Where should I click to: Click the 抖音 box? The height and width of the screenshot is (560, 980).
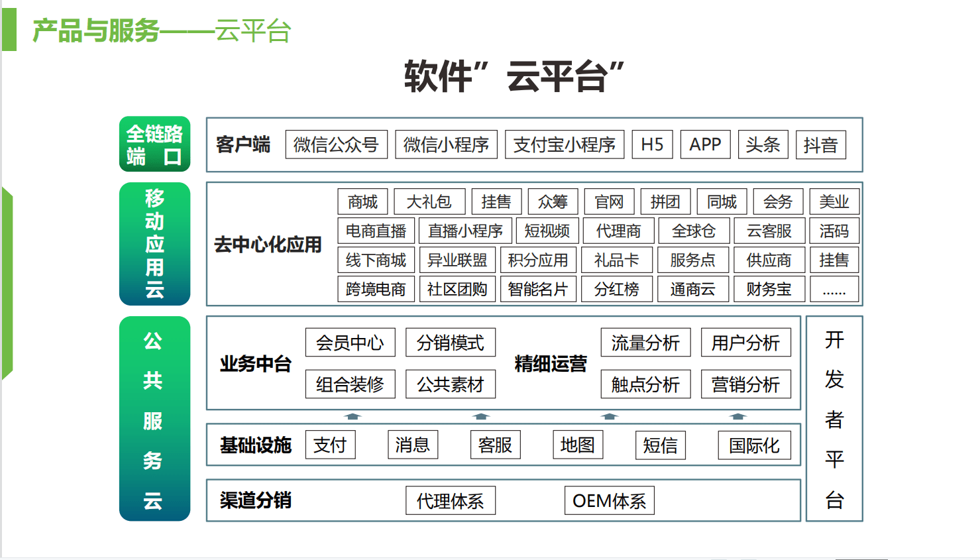pos(821,144)
